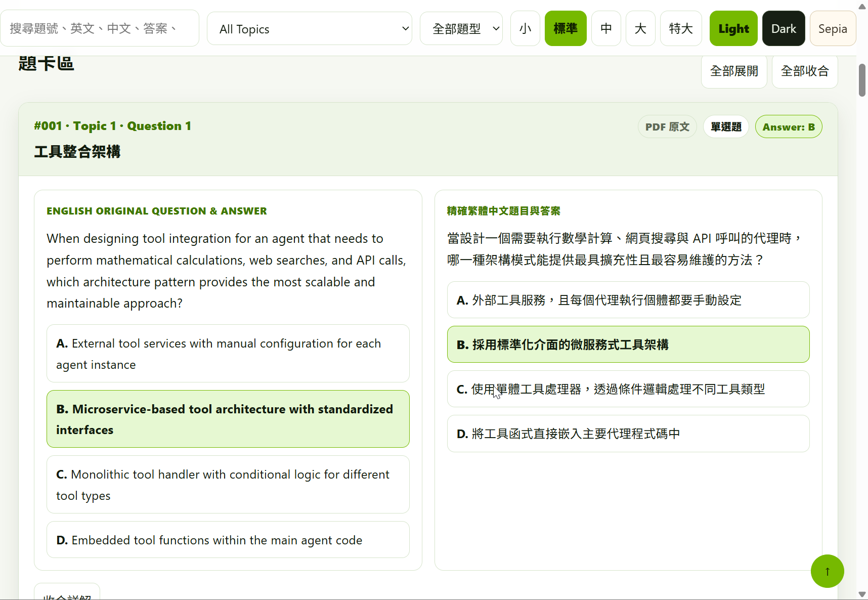
Task: Focus the question search input field
Action: point(100,28)
